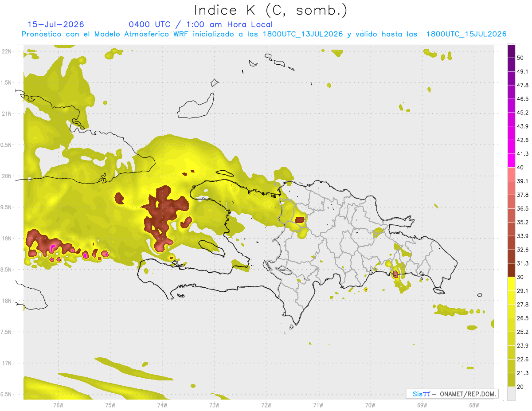The image size is (532, 411).
Task: Click the 47.8 color scale value
Action: 523,85
